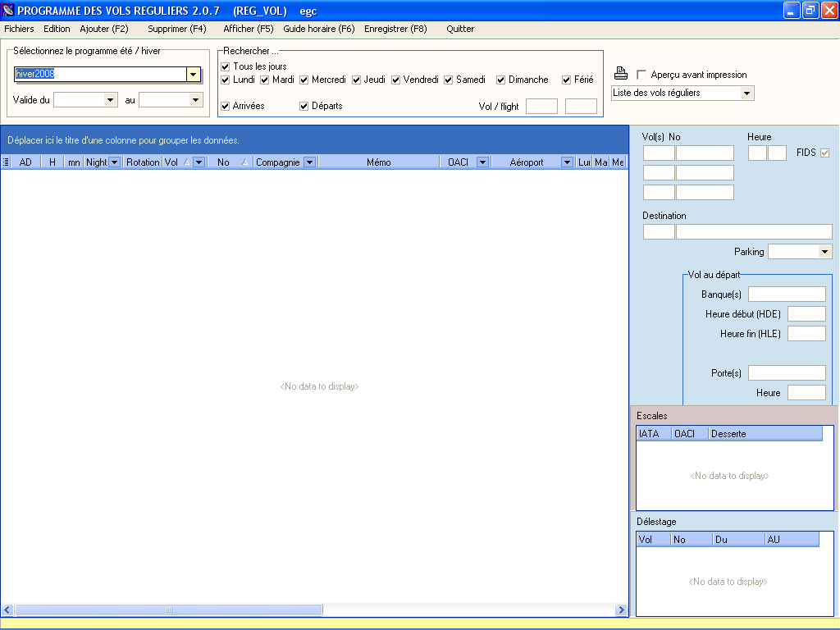Expand the Parking dropdown

coord(824,252)
